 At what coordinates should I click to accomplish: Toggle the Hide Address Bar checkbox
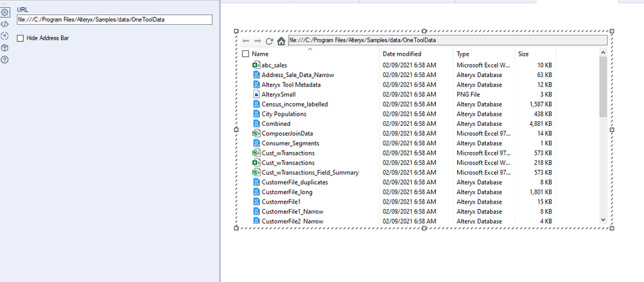coord(20,38)
